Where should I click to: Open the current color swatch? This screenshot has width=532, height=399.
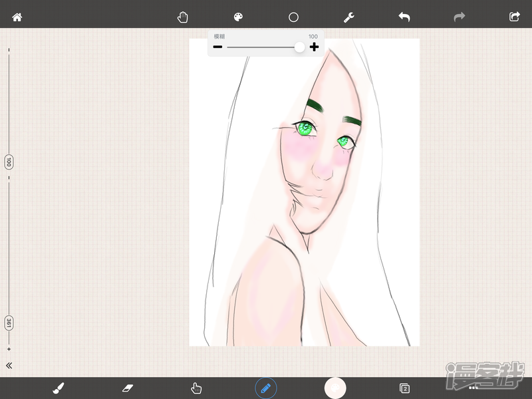tap(335, 388)
